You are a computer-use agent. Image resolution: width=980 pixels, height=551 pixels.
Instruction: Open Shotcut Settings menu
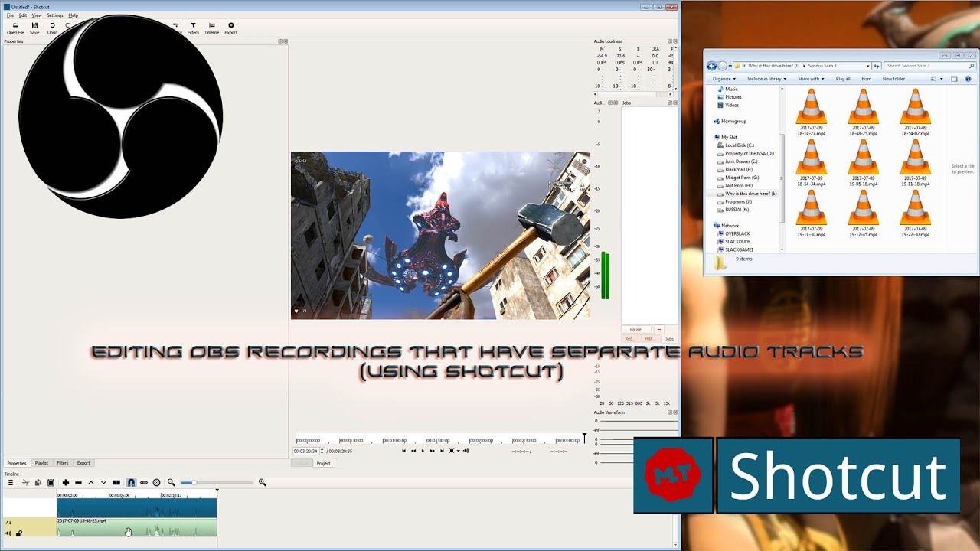coord(55,15)
